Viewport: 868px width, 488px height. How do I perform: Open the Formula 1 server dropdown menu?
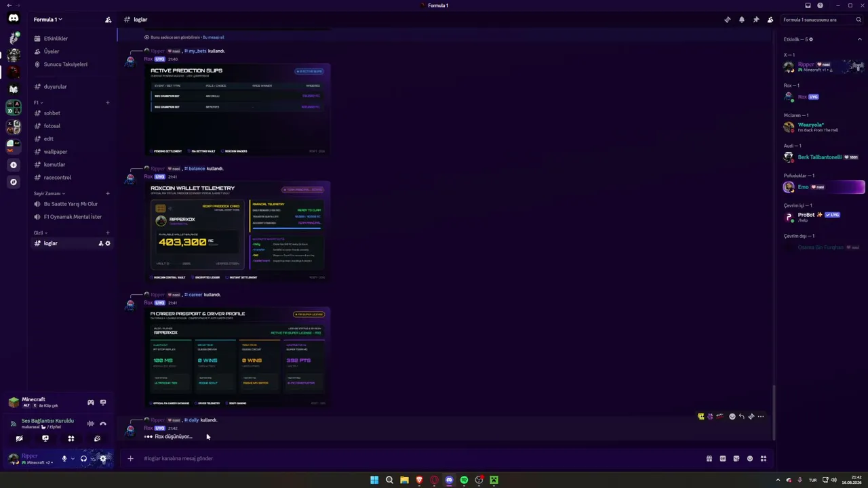click(x=48, y=20)
